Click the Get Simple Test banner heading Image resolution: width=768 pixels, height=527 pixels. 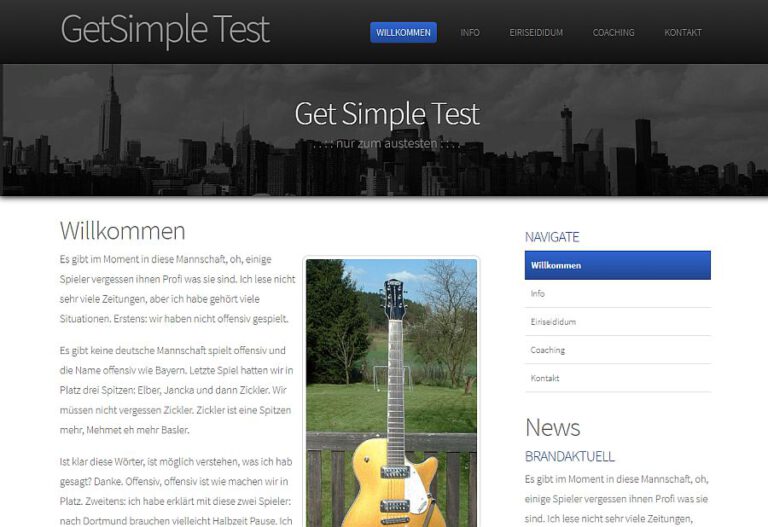coord(387,114)
